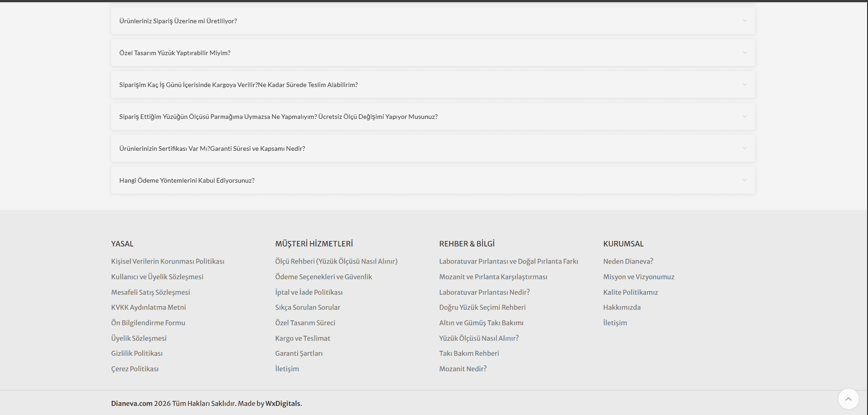
Task: Open Doğru Yüzük Seçimi Rehberi link
Action: click(x=483, y=307)
